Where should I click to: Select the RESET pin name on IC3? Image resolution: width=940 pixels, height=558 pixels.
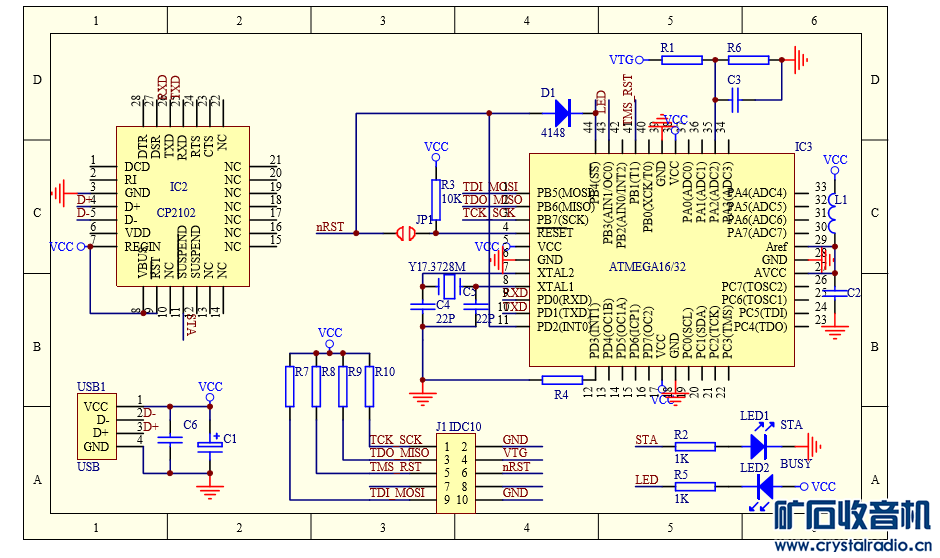pyautogui.click(x=555, y=233)
